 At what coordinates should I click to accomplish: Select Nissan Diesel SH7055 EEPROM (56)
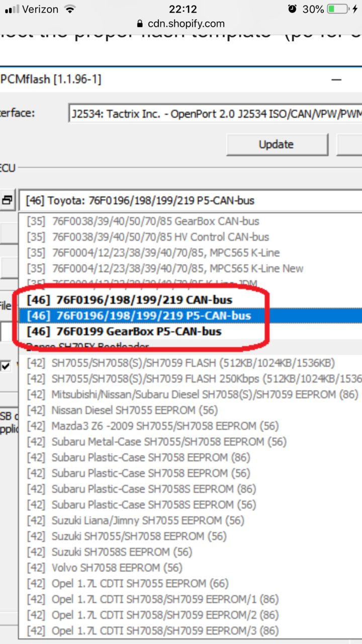click(190, 410)
